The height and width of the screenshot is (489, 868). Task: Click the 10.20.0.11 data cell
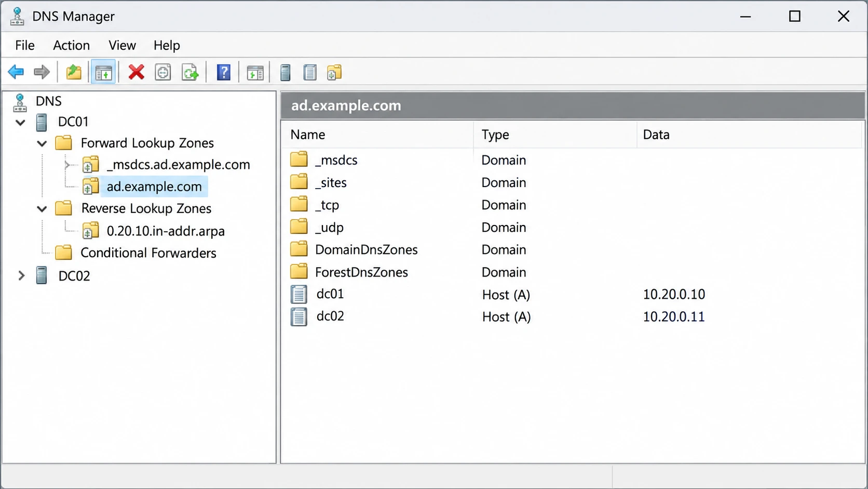click(x=674, y=316)
